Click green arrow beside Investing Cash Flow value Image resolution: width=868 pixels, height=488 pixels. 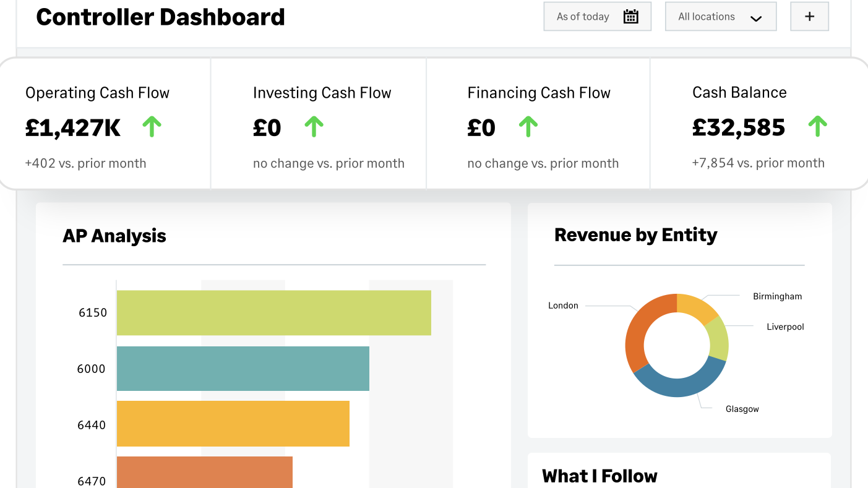tap(314, 127)
